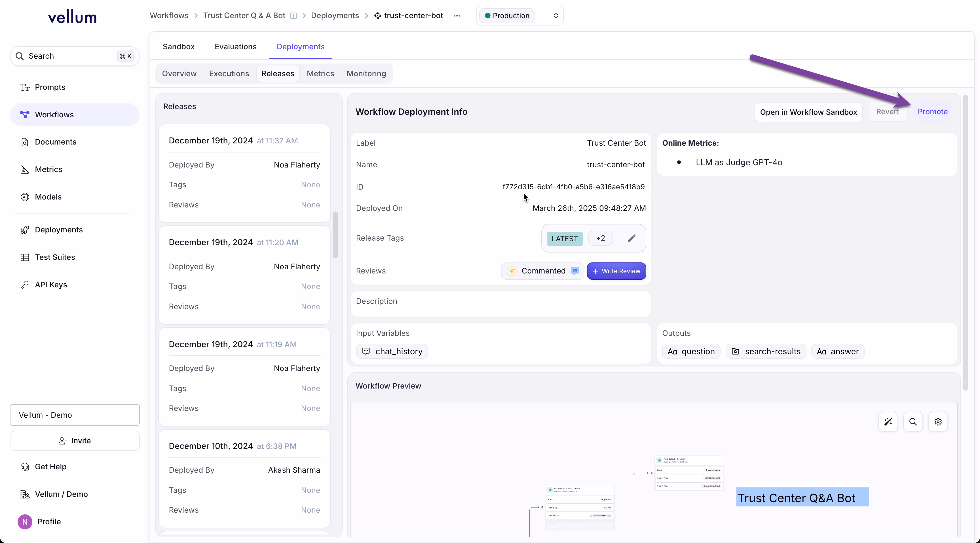Screen dimensions: 980x543
Task: Open the Executions sub-tab
Action: pos(229,73)
